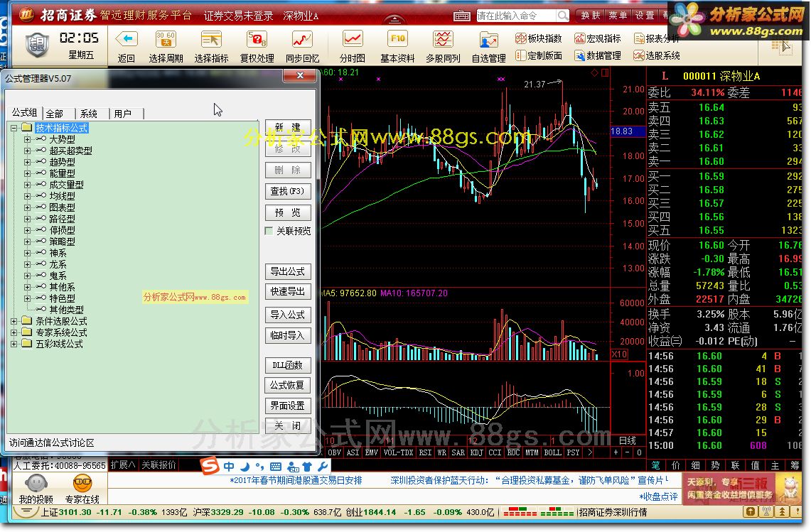Click the DLL函数 button

click(288, 365)
